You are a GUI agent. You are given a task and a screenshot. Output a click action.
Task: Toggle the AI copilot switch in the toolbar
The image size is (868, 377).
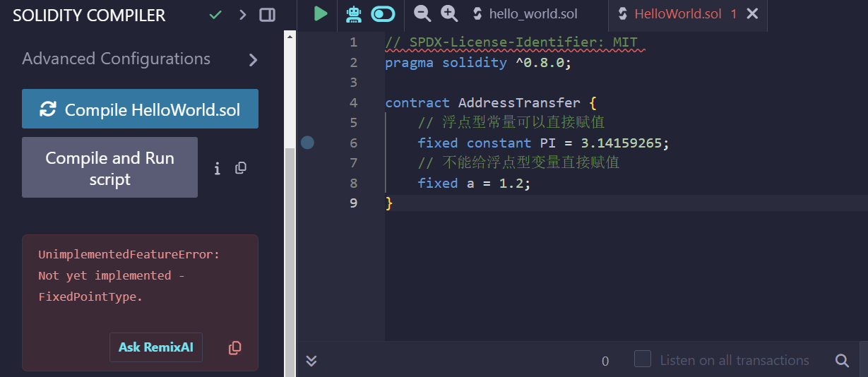coord(383,13)
